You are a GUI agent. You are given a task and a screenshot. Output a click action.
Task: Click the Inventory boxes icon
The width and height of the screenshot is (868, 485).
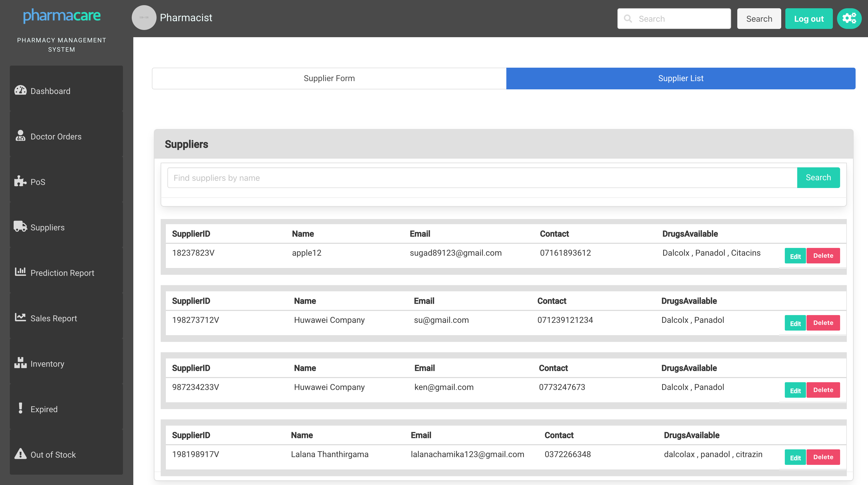click(x=20, y=363)
